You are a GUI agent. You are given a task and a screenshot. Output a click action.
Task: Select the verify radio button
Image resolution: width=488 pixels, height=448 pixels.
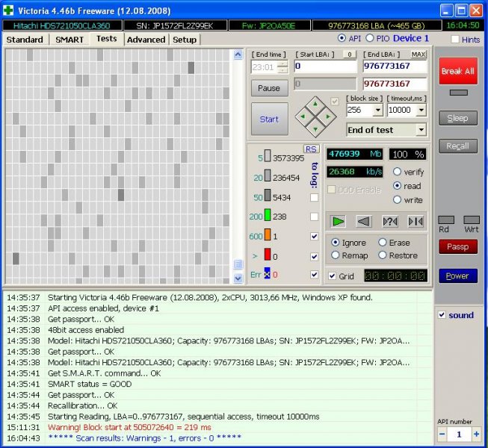point(398,172)
